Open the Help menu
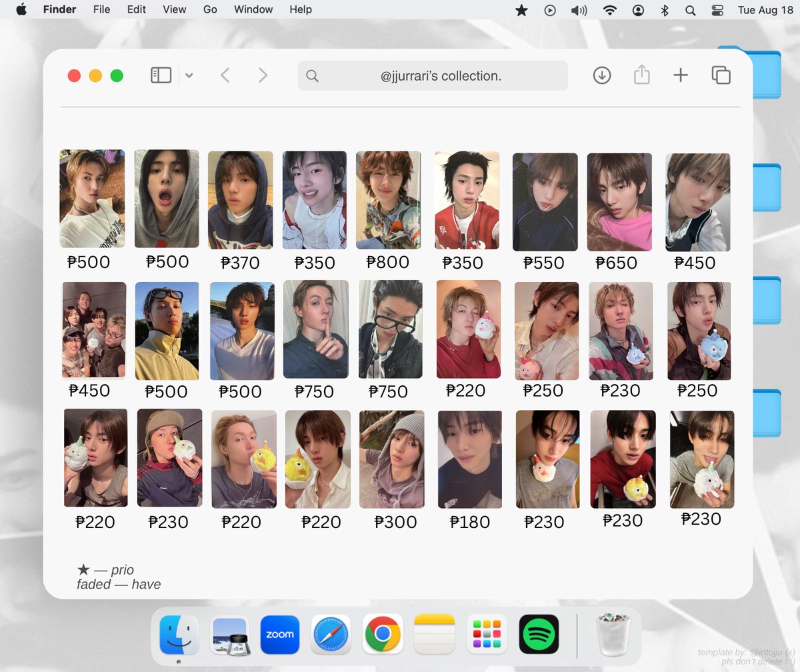Viewport: 800px width, 672px height. tap(301, 9)
